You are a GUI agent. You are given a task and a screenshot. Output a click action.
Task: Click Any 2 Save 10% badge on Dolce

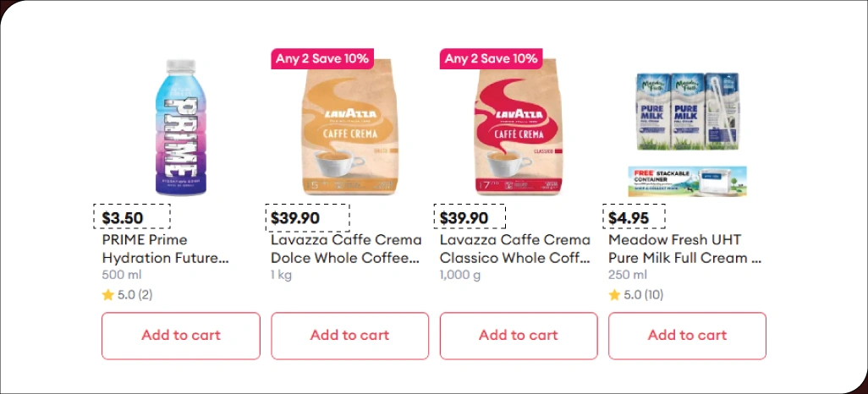[321, 58]
